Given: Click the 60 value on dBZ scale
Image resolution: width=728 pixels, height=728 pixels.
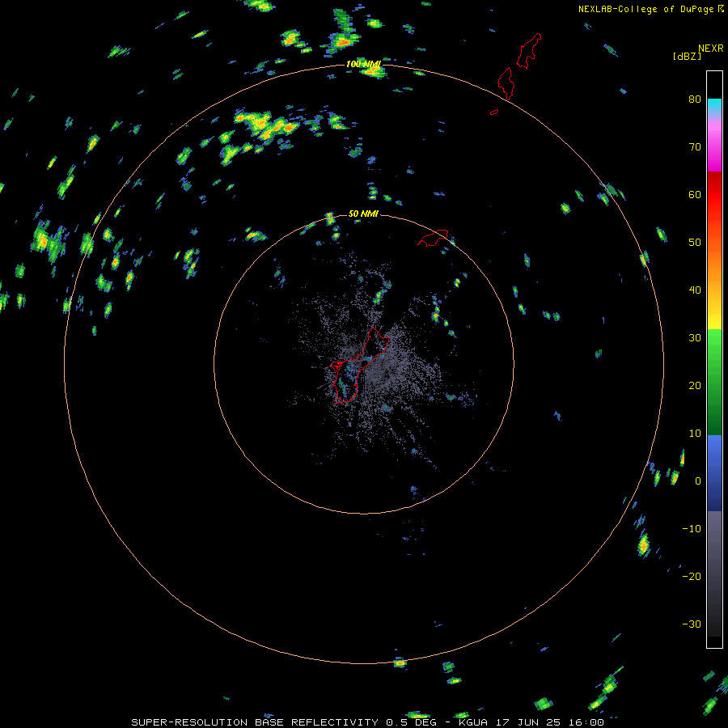Looking at the screenshot, I should (695, 194).
